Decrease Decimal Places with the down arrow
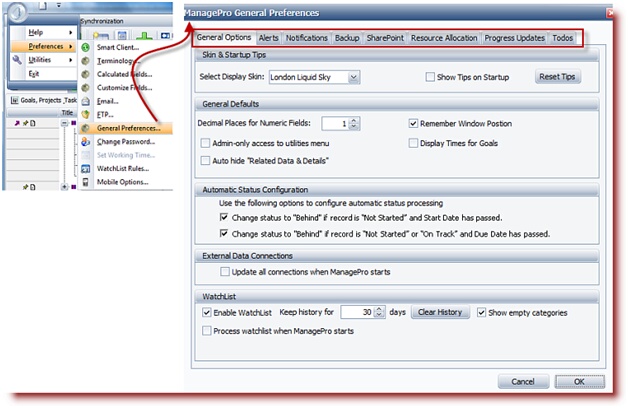Viewport: 628px width, 408px height. (354, 127)
